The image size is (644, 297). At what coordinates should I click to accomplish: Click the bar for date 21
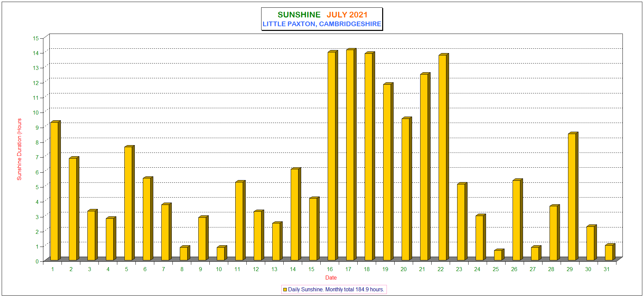click(425, 167)
